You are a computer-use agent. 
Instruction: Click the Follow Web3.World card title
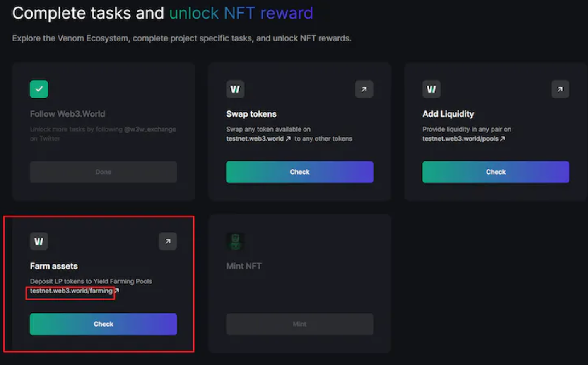click(x=67, y=114)
